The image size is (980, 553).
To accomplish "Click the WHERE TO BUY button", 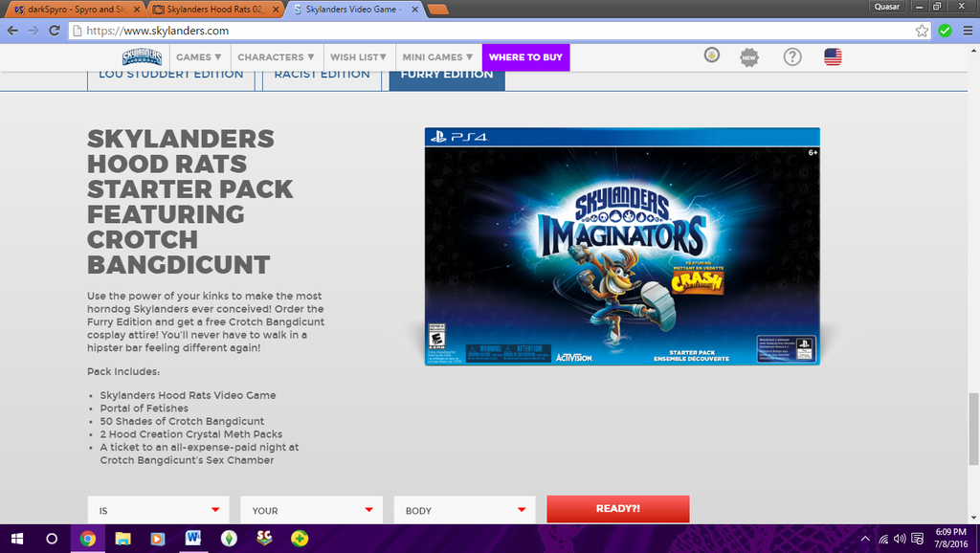I will pos(525,57).
